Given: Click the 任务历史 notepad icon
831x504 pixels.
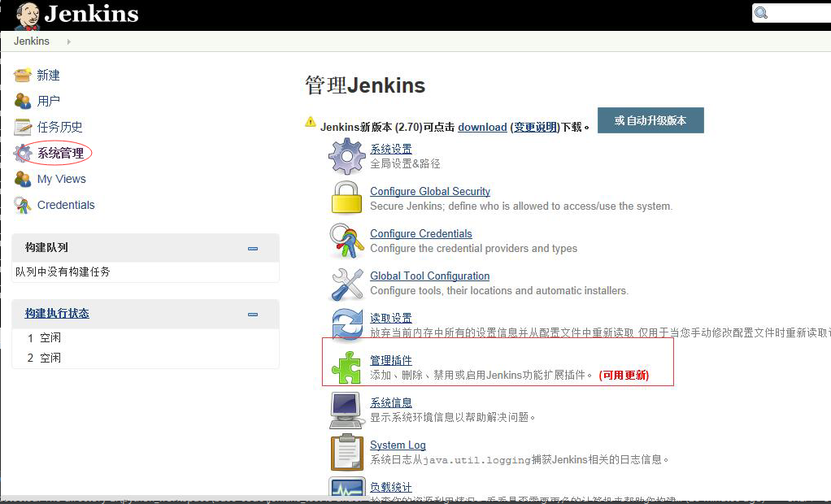Looking at the screenshot, I should click(x=23, y=127).
